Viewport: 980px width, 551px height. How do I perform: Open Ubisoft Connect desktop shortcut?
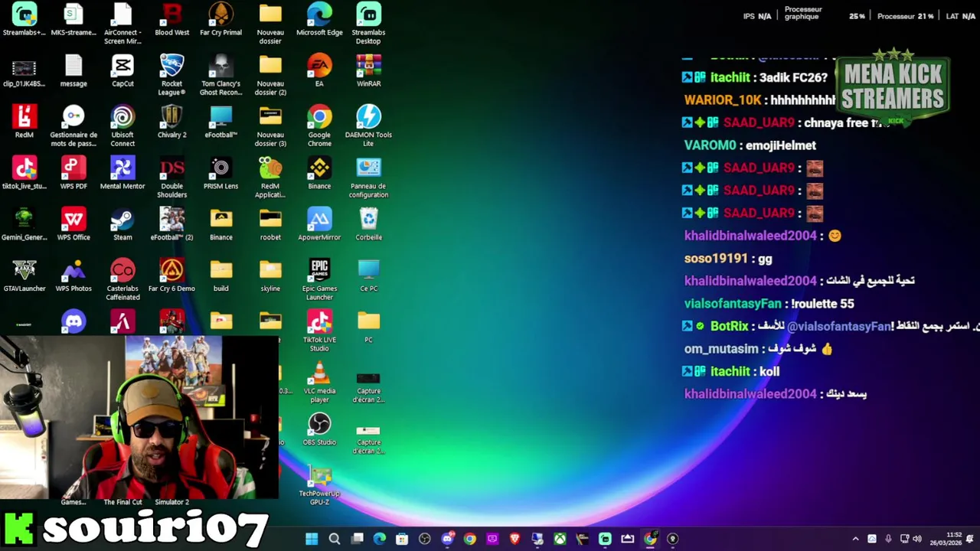click(122, 126)
